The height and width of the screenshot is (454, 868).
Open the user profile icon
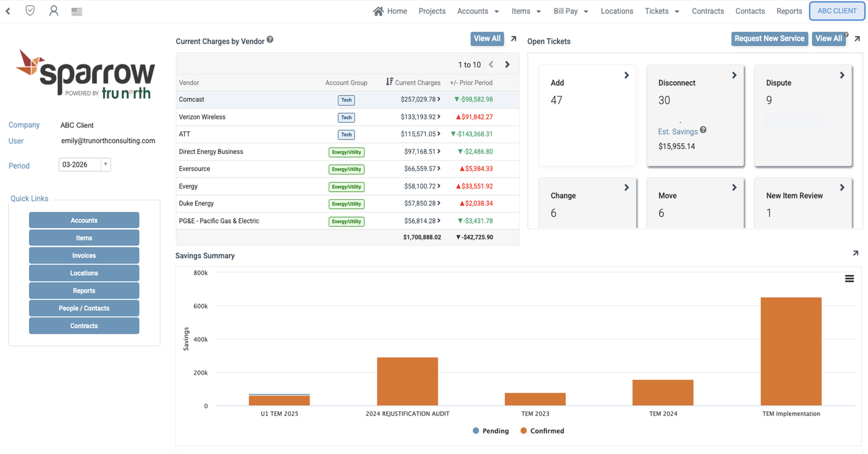click(x=54, y=10)
